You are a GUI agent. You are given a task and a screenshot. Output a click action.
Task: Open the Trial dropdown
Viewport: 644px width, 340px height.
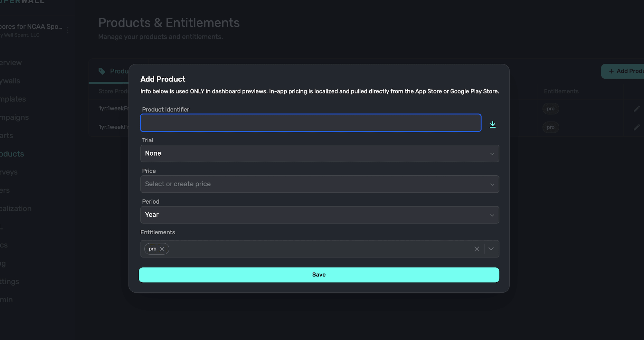point(319,153)
